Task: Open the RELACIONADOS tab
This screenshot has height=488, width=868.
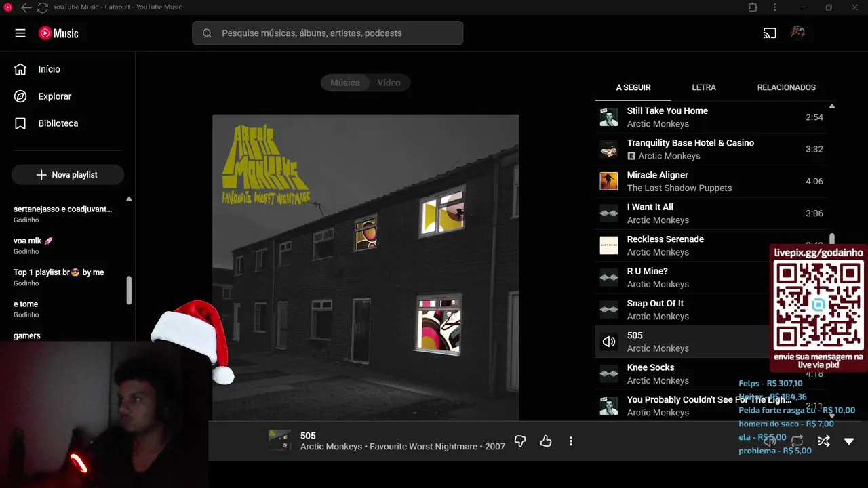Action: click(x=787, y=87)
